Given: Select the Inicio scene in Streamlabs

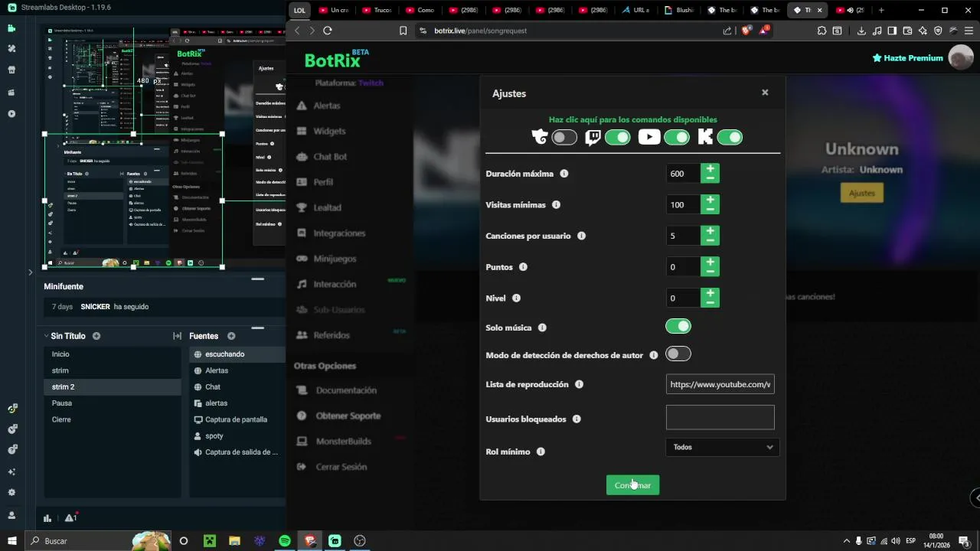Looking at the screenshot, I should click(x=113, y=354).
